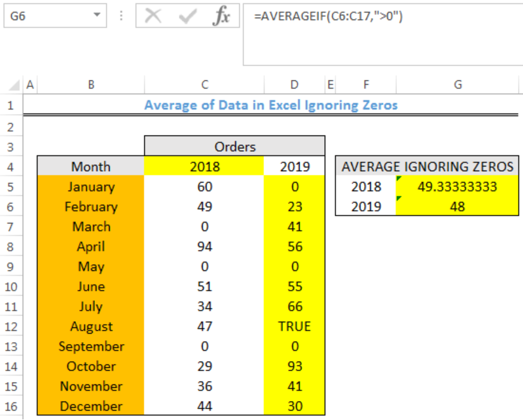Viewport: 523px width, 420px height.
Task: Select column A header
Action: [30, 85]
